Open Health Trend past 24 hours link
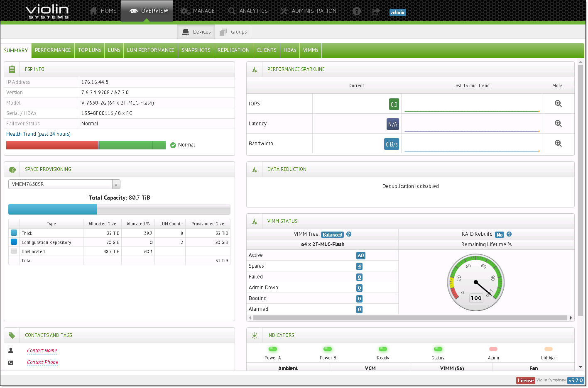Image resolution: width=588 pixels, height=388 pixels. (x=38, y=134)
